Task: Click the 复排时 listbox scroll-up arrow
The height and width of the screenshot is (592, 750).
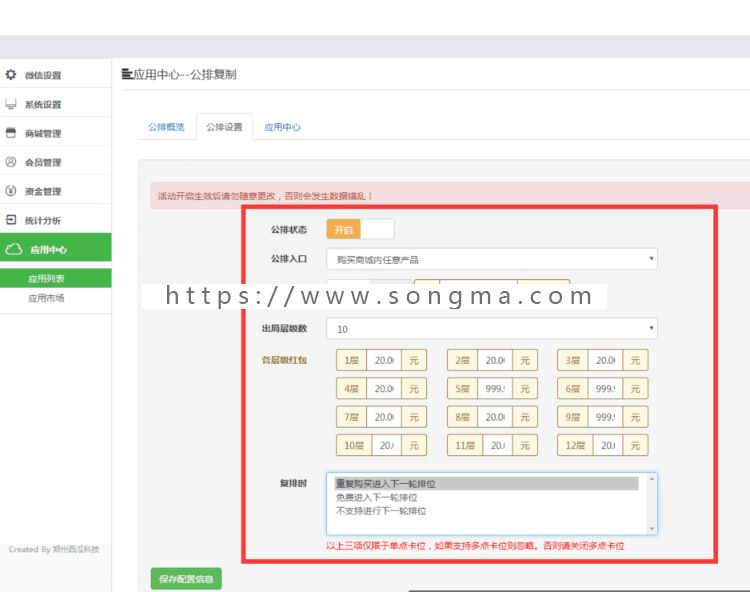Action: (651, 479)
